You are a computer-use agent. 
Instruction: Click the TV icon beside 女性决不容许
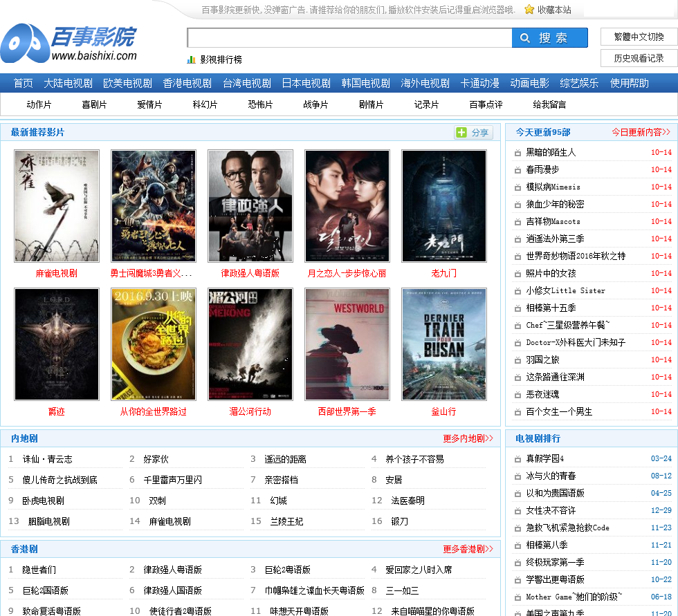coord(517,511)
